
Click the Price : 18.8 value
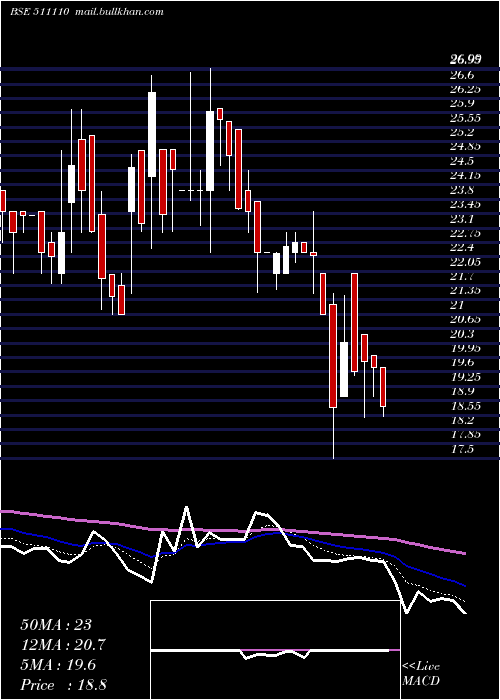coord(63,685)
